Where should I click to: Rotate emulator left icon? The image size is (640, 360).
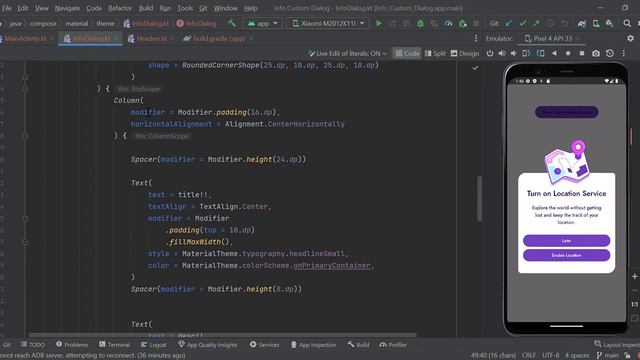coord(527,53)
